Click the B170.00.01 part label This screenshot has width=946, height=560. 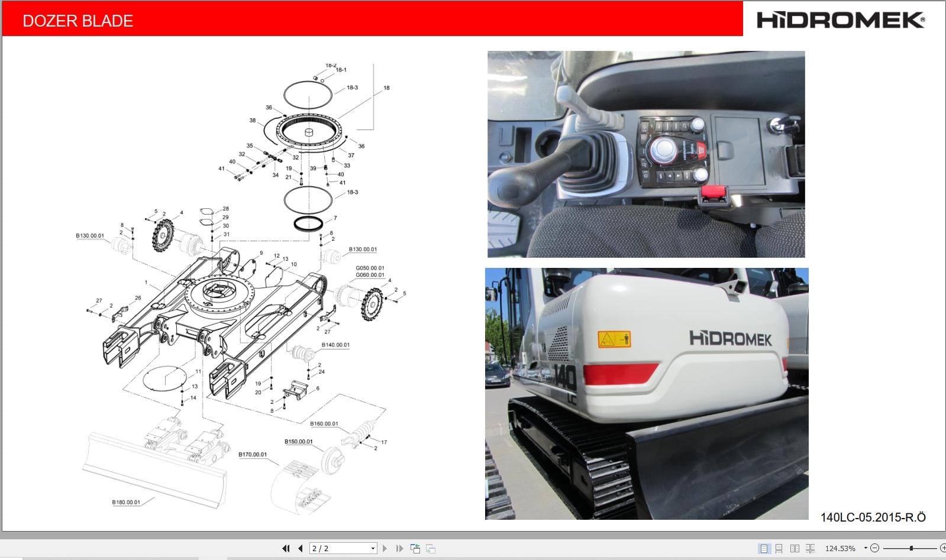tap(253, 455)
